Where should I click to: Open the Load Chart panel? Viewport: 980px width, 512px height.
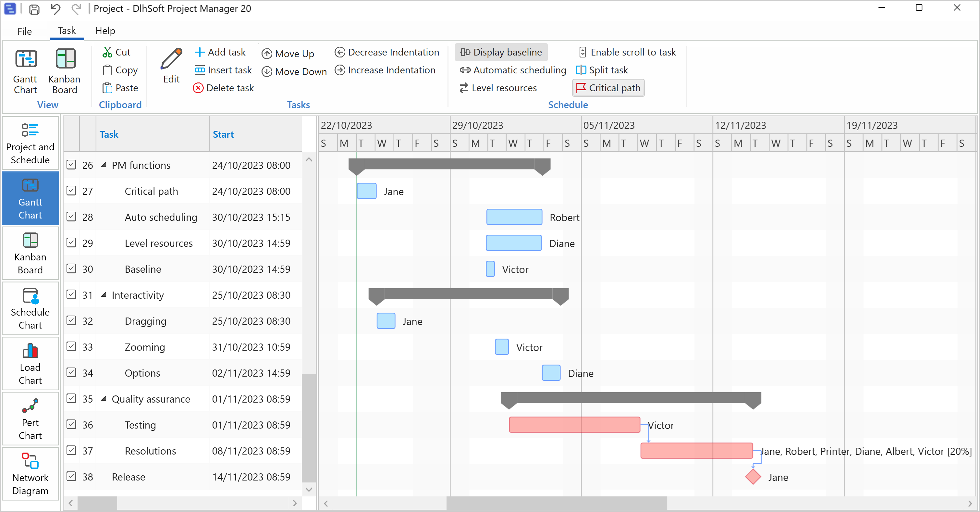click(x=30, y=364)
